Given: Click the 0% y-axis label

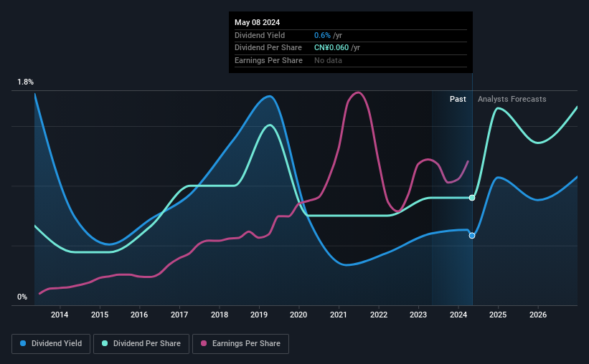Looking at the screenshot, I should pyautogui.click(x=22, y=297).
